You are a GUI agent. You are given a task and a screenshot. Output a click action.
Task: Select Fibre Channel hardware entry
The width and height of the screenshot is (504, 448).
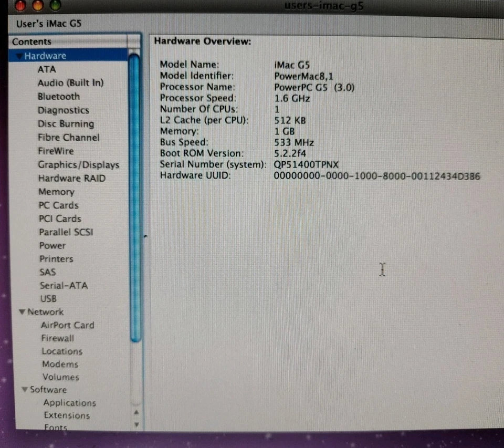68,137
